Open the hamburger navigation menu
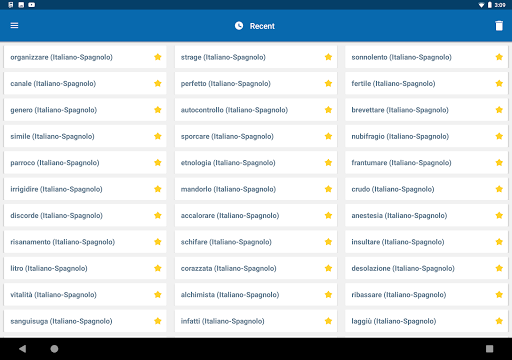Viewport: 512px width, 360px height. coord(14,26)
